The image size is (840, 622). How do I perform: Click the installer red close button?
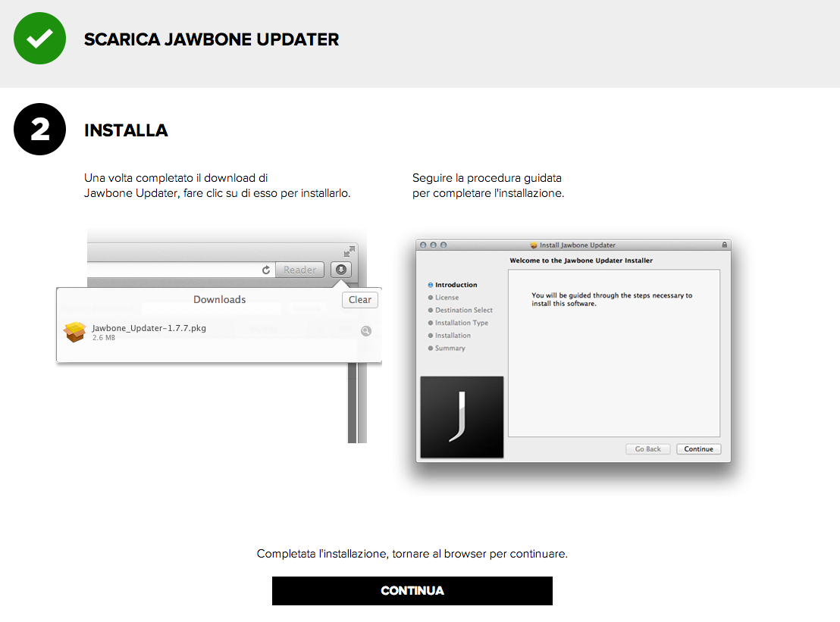tap(423, 245)
